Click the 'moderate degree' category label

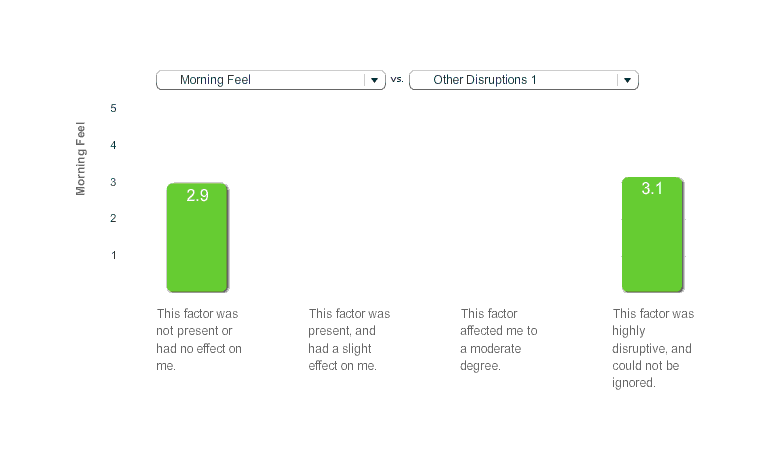(499, 340)
